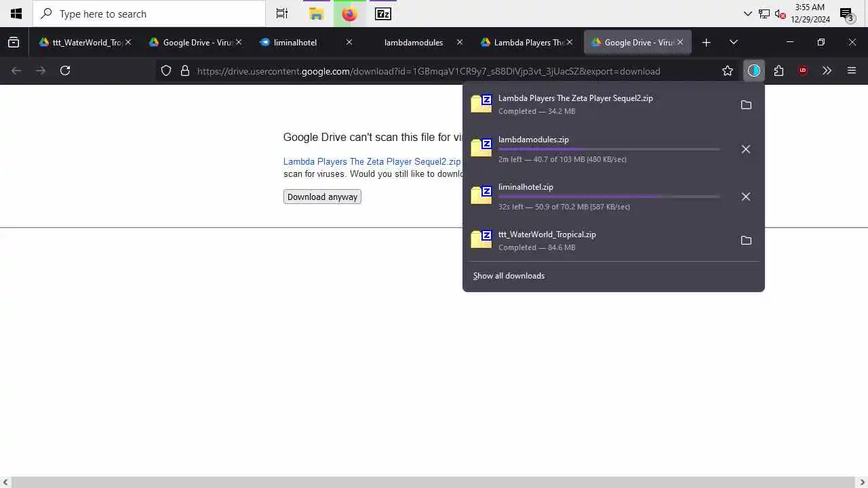Click the Download anyway button

click(x=322, y=197)
